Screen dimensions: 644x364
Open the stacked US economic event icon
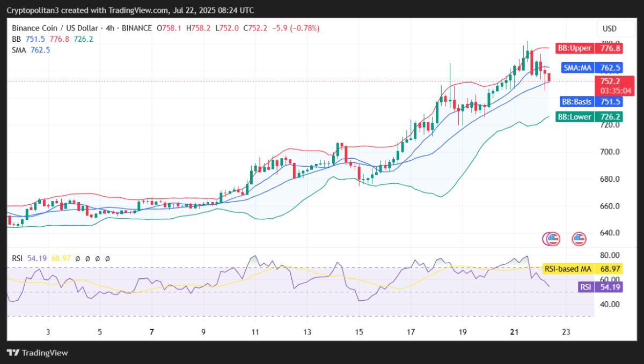click(552, 239)
